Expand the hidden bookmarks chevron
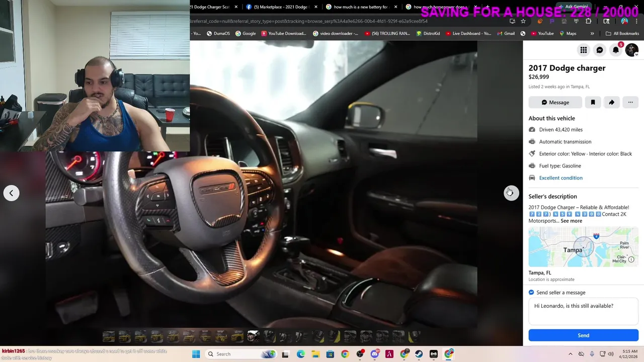Viewport: 644px width, 362px height. pos(592,34)
